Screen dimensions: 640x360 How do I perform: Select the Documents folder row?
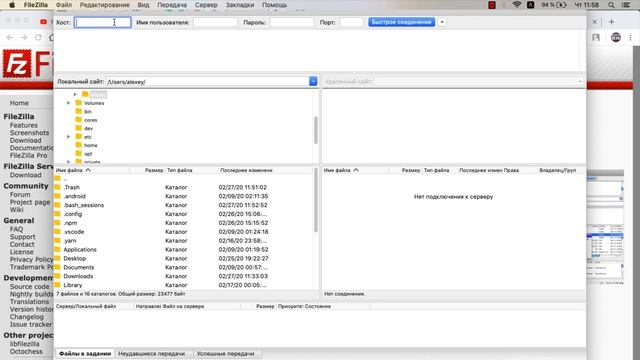point(184,268)
